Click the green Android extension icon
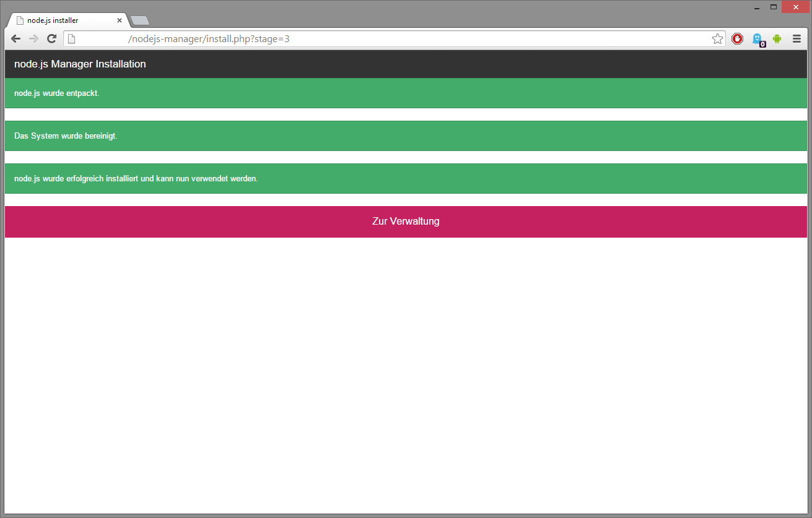Viewport: 812px width, 518px height. click(777, 39)
